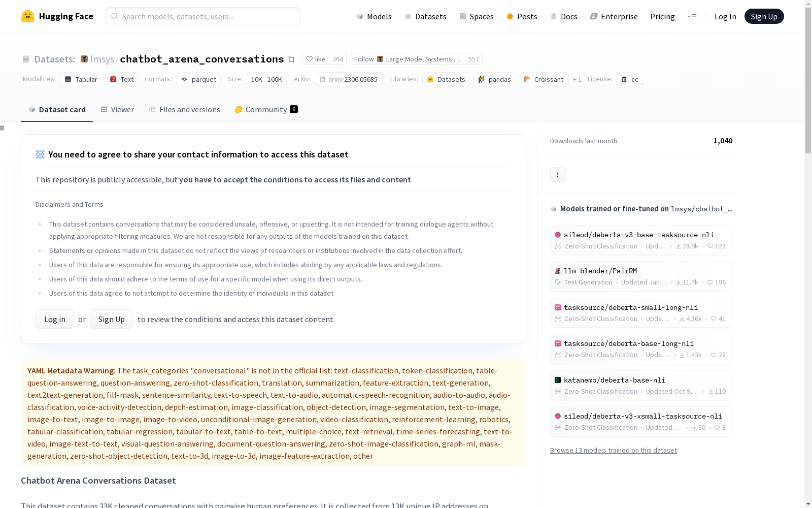The width and height of the screenshot is (812, 508).
Task: Toggle the table of contents sidebar icon
Action: pos(3,128)
